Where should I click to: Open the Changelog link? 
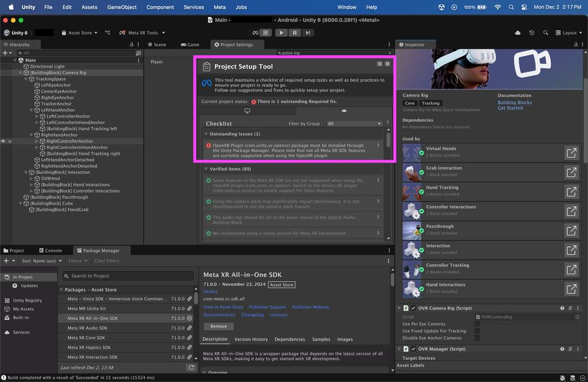tap(253, 315)
